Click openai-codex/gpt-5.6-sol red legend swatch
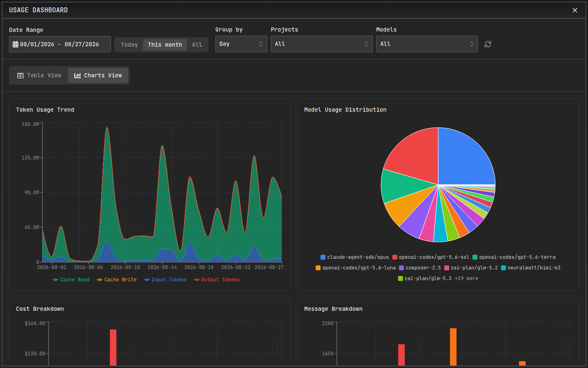Viewport: 588px width, 368px height. (395, 257)
